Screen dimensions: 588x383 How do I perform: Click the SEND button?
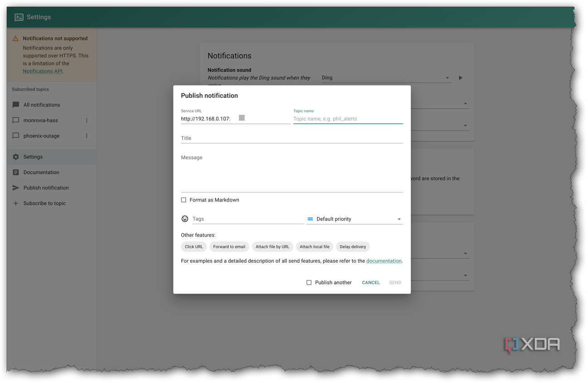coord(395,282)
